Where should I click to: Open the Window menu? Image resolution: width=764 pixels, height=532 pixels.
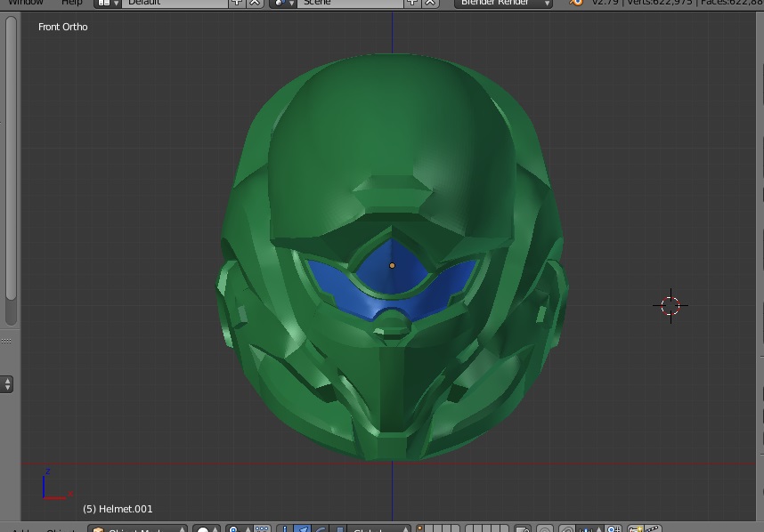coord(26,3)
